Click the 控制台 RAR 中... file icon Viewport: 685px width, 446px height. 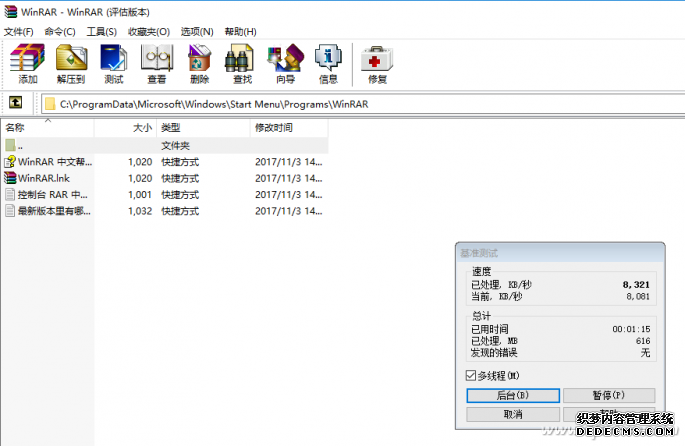click(x=10, y=194)
